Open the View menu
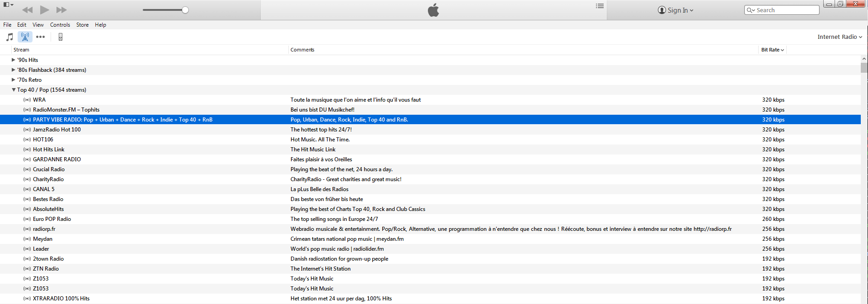 tap(38, 25)
